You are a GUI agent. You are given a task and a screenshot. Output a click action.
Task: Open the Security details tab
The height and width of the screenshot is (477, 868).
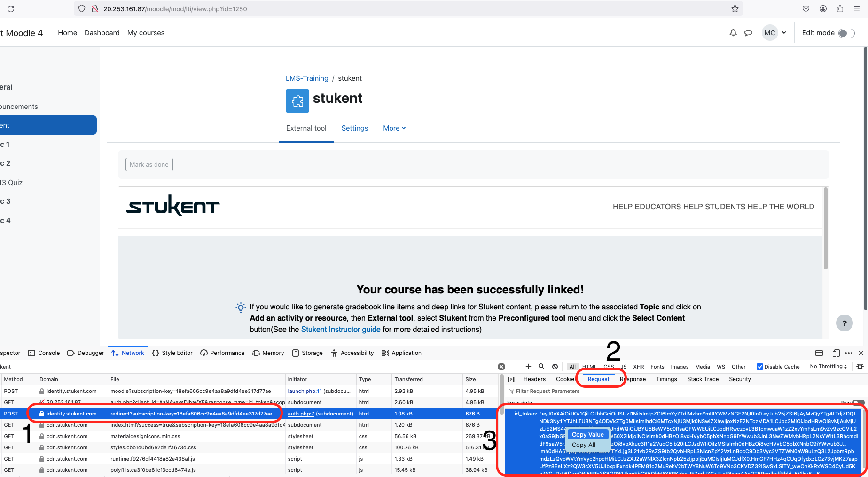pyautogui.click(x=740, y=379)
